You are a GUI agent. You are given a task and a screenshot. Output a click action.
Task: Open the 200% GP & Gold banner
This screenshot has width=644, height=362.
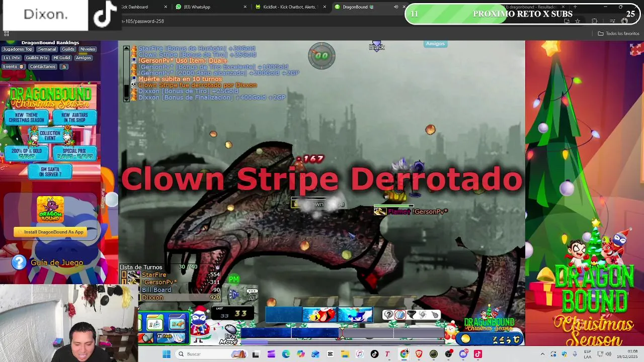click(26, 153)
